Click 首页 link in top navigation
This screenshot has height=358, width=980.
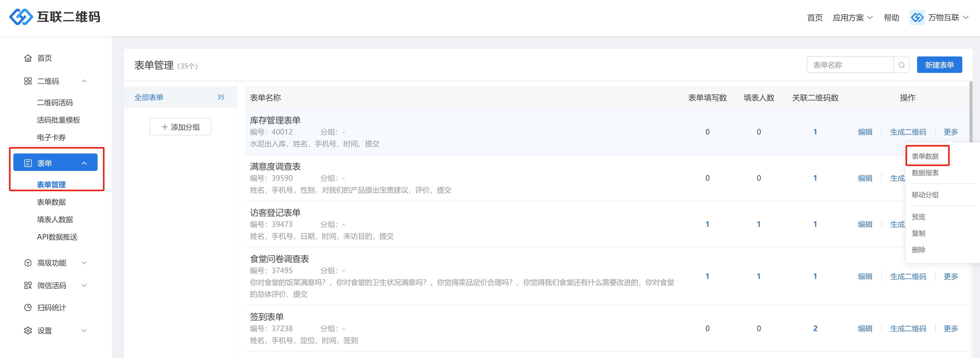click(814, 17)
